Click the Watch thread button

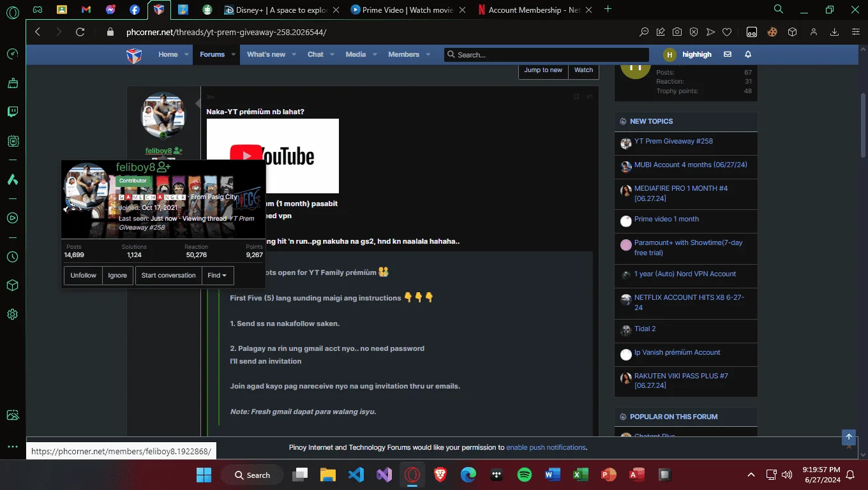tap(583, 70)
